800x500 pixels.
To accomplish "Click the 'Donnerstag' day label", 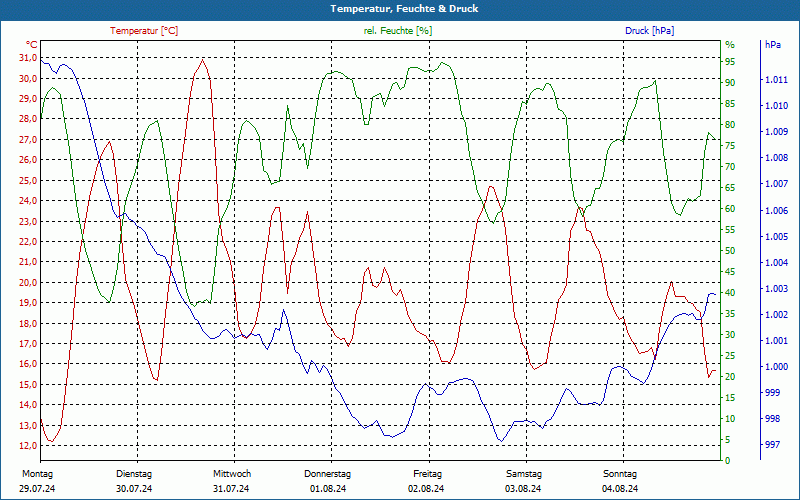I will pyautogui.click(x=328, y=474).
